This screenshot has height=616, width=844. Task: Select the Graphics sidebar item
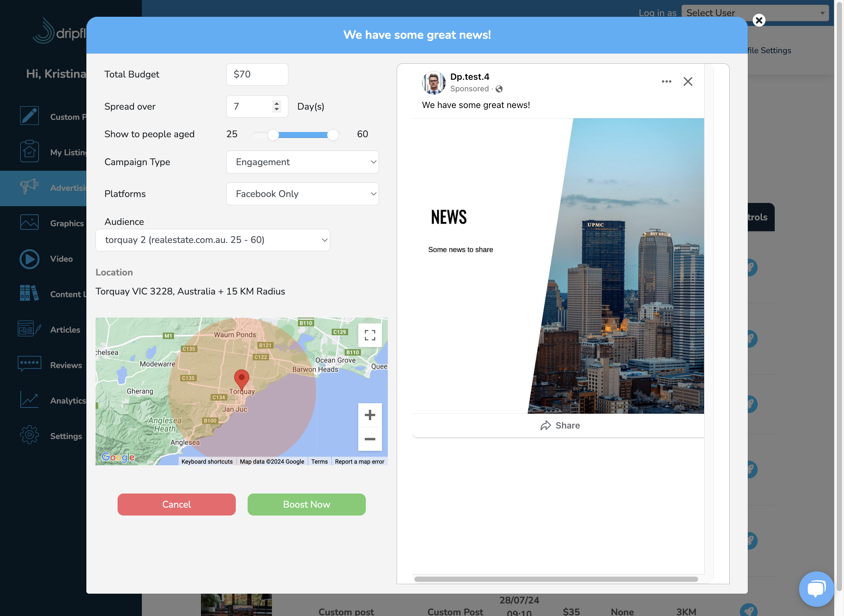pyautogui.click(x=67, y=223)
